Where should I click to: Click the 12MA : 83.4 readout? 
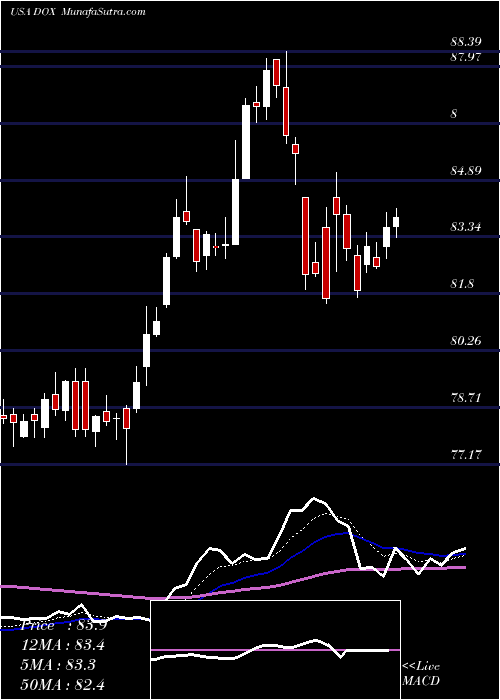click(x=62, y=645)
